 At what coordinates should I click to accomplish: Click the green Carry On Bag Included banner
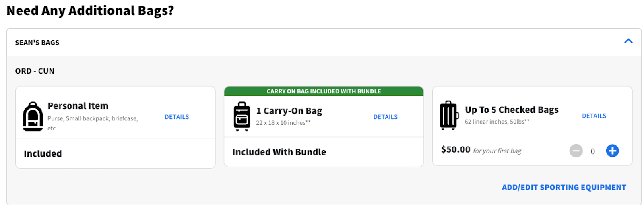pos(324,91)
